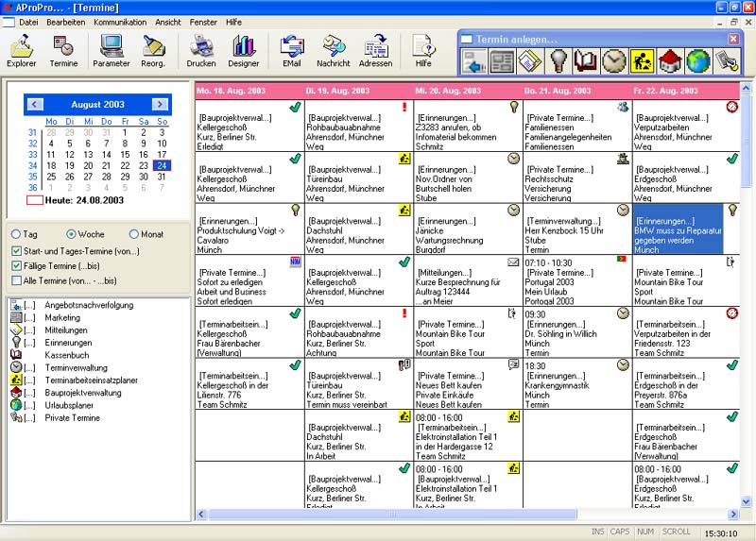Open the Kommunikation menu
The image size is (756, 541).
(119, 21)
